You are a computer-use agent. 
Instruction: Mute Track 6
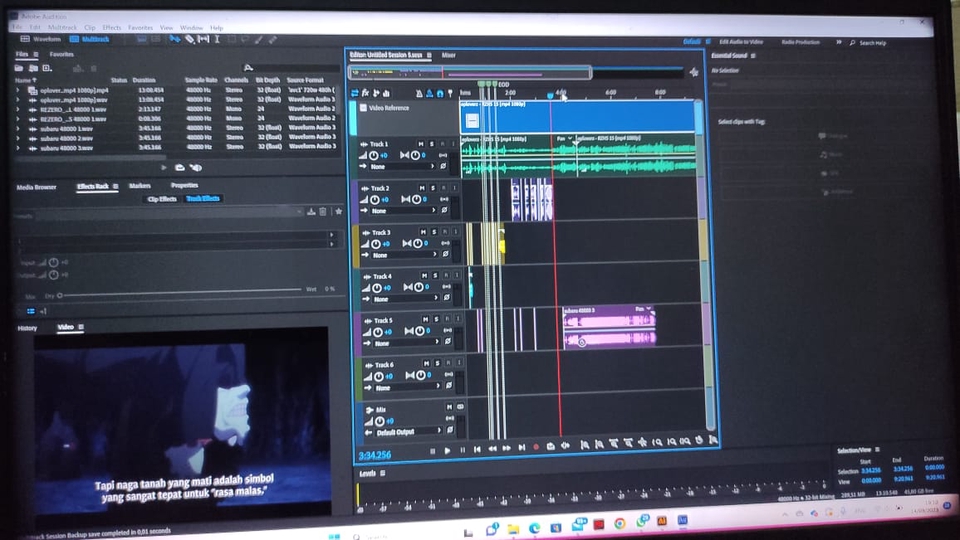tap(426, 364)
